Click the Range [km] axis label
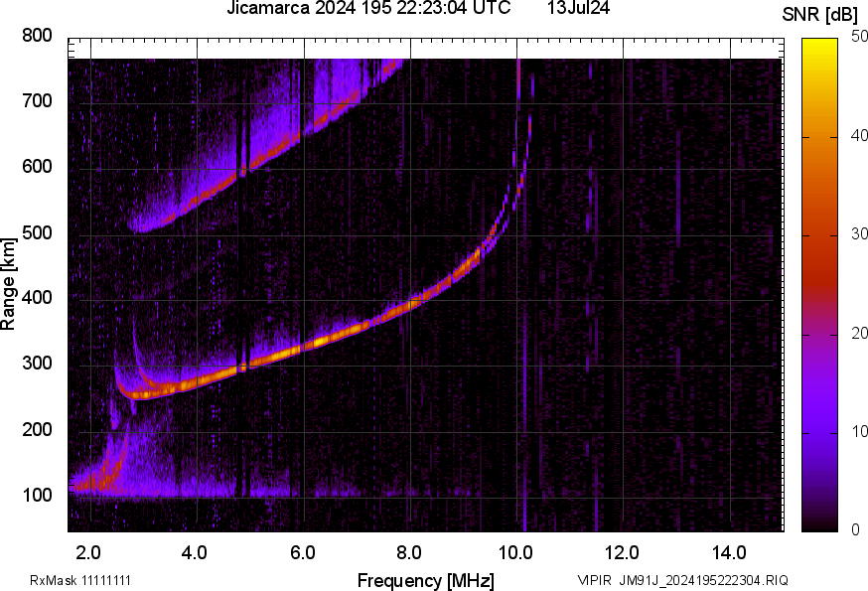The height and width of the screenshot is (591, 868). pyautogui.click(x=8, y=284)
